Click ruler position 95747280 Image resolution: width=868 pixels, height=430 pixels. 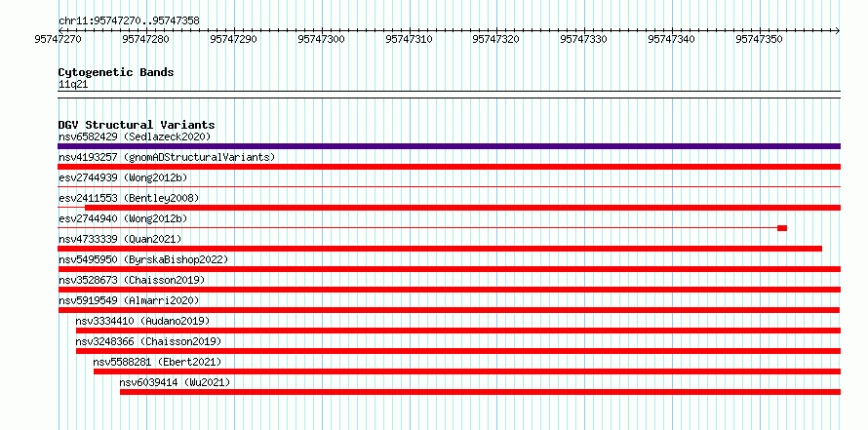pos(146,39)
